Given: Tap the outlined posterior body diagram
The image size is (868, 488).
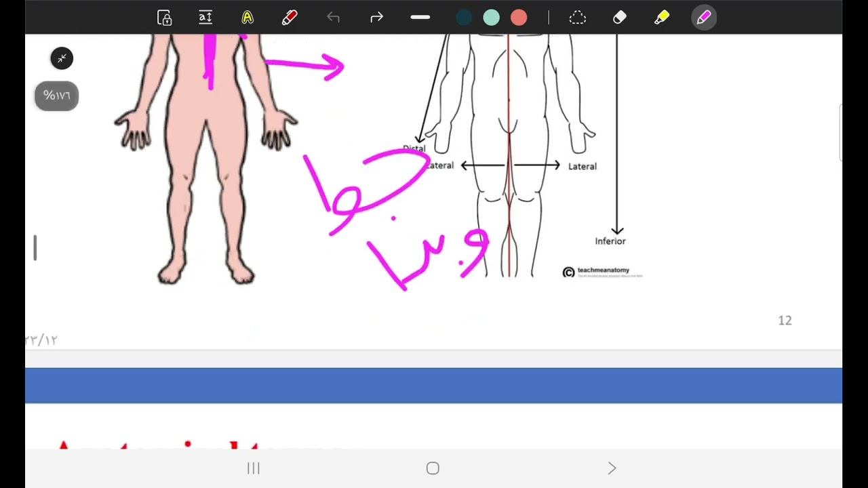Looking at the screenshot, I should [509, 156].
